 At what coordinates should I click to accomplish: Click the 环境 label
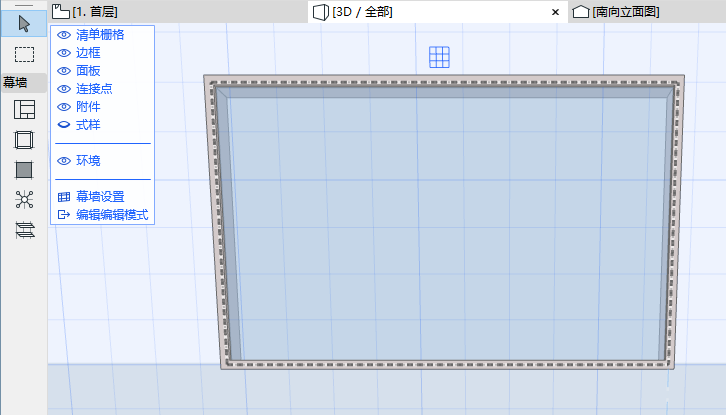pos(88,161)
